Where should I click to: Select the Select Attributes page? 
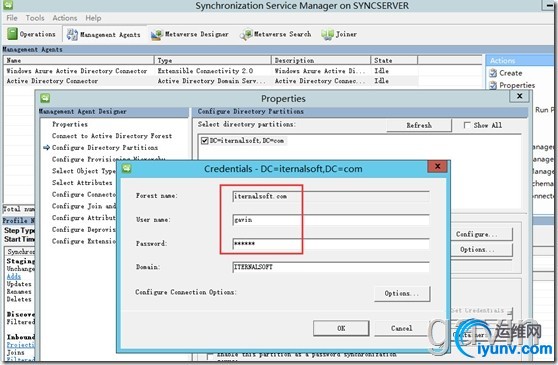tap(82, 182)
